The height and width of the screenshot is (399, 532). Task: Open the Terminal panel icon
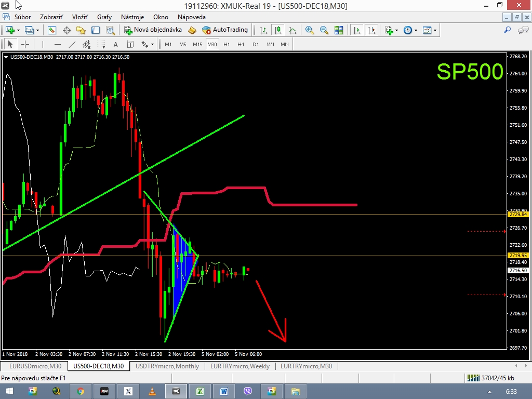96,30
